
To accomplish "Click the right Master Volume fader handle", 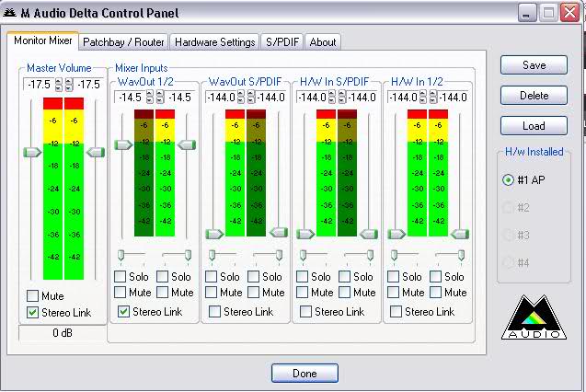I will [96, 152].
